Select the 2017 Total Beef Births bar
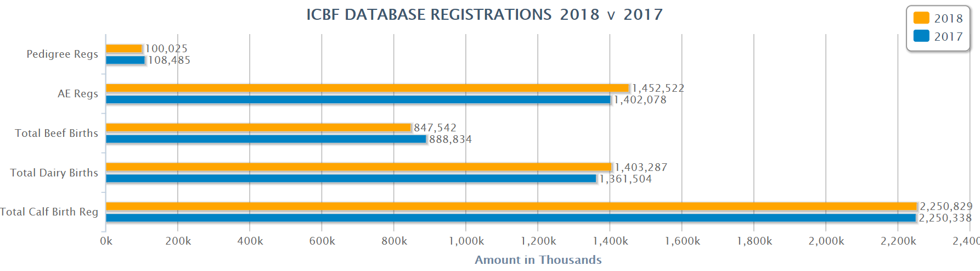 [266, 139]
